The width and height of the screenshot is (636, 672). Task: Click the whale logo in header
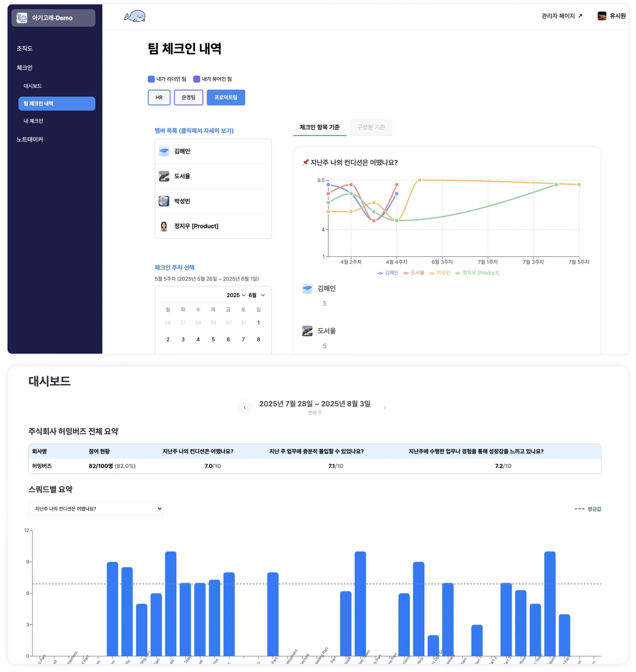click(x=134, y=16)
